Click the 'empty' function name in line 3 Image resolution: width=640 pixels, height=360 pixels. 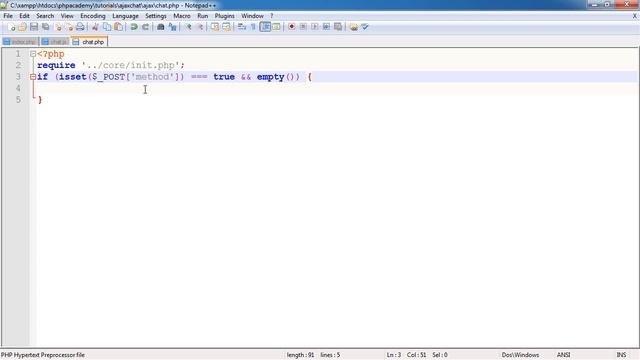[x=270, y=77]
